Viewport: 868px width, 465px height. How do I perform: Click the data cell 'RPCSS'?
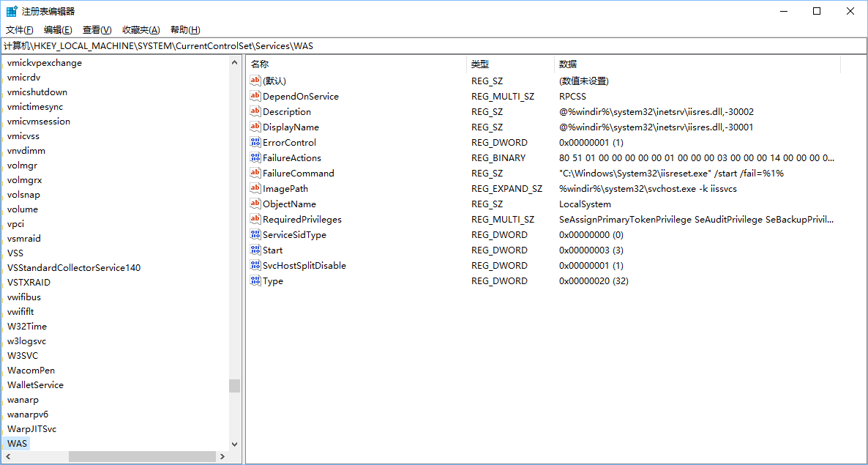point(572,97)
